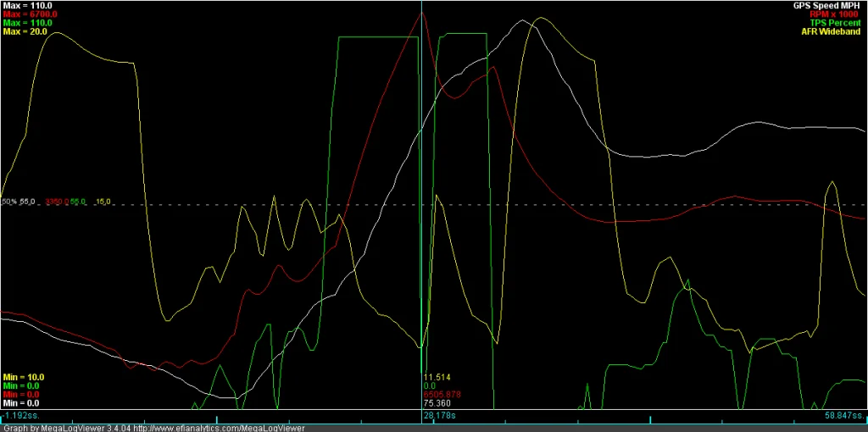
Task: Click the red Min = 0.0 label
Action: click(20, 395)
